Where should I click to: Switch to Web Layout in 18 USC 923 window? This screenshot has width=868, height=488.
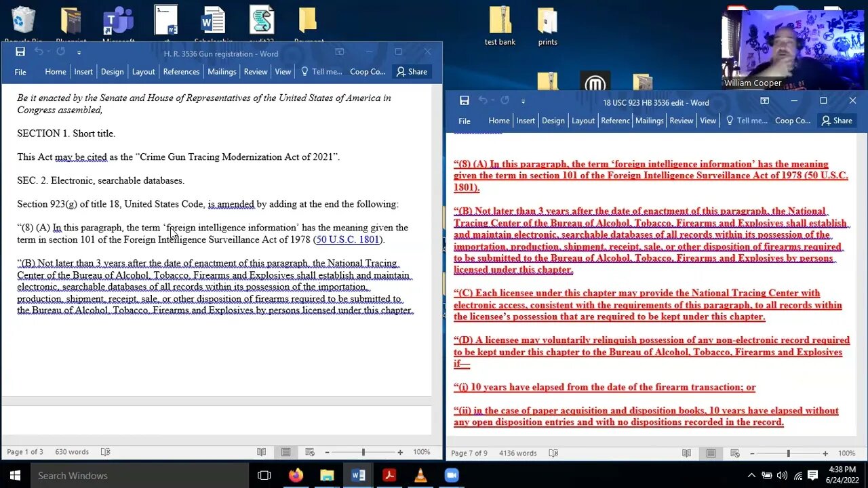[735, 453]
